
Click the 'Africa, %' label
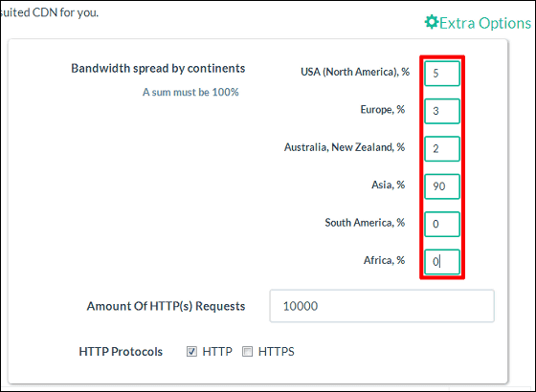[x=384, y=260]
